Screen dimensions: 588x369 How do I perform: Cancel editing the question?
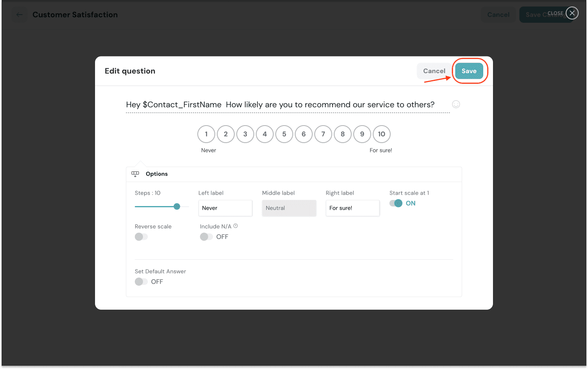click(x=434, y=71)
